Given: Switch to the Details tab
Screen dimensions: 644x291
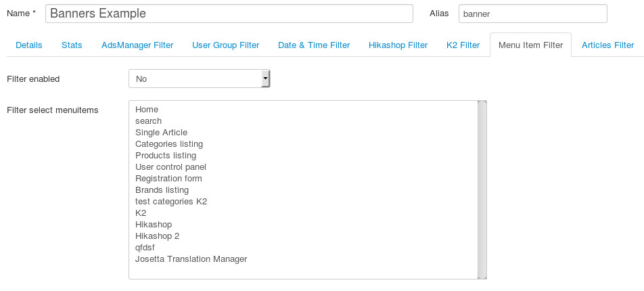Looking at the screenshot, I should [28, 45].
